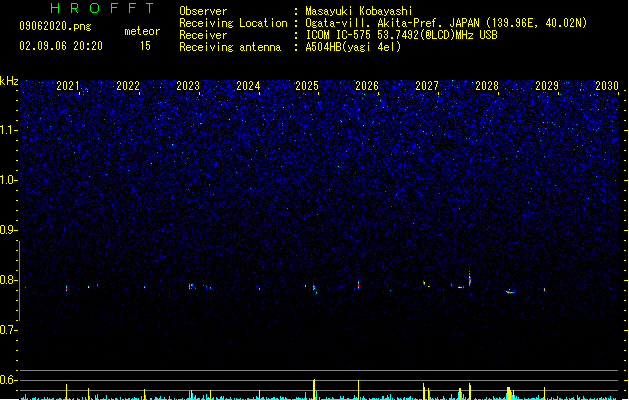629x400 pixels.
Task: Click the 1.0 kHz frequency label
Action: pyautogui.click(x=8, y=180)
